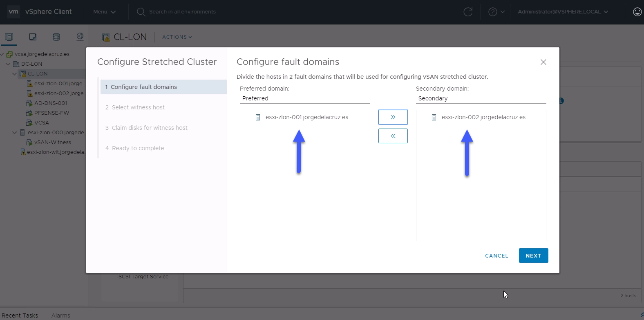
Task: Select esxi-zlon-002.jorgedelacruz.es in Secondary list
Action: 483,118
